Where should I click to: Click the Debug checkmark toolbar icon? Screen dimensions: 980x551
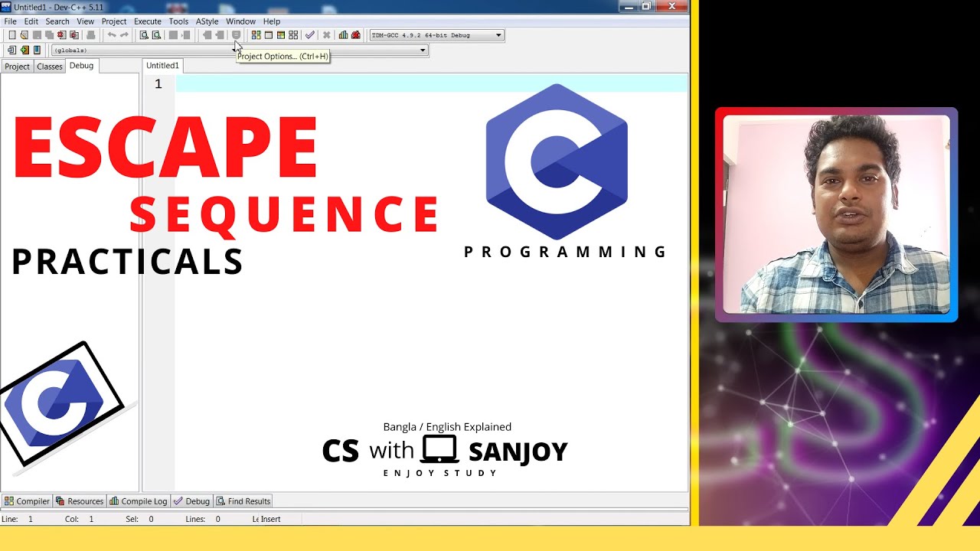309,35
